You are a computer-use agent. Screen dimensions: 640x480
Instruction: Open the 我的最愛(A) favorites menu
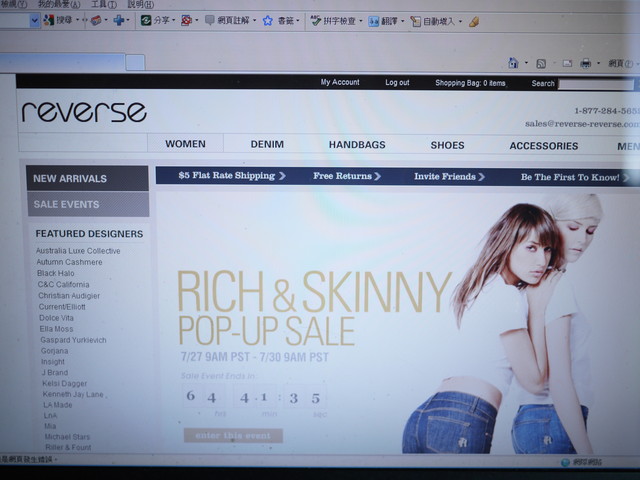59,4
